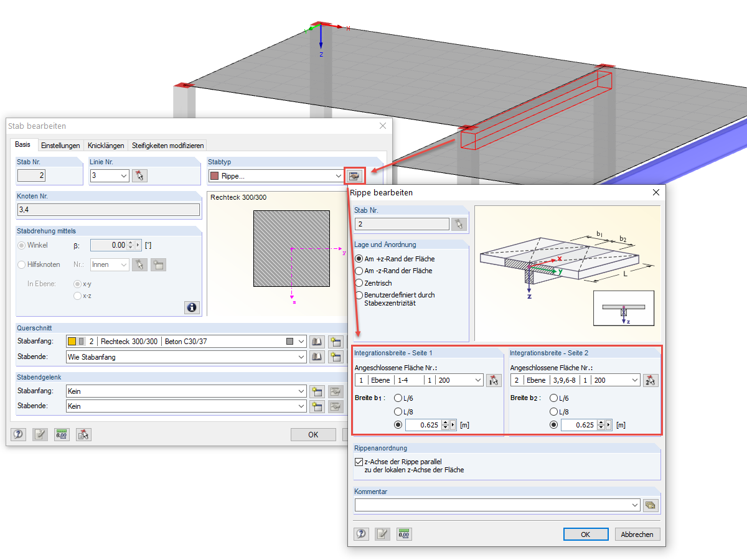747x560 pixels.
Task: Open units 0.00 settings in Stab bearbeiten
Action: (x=62, y=434)
